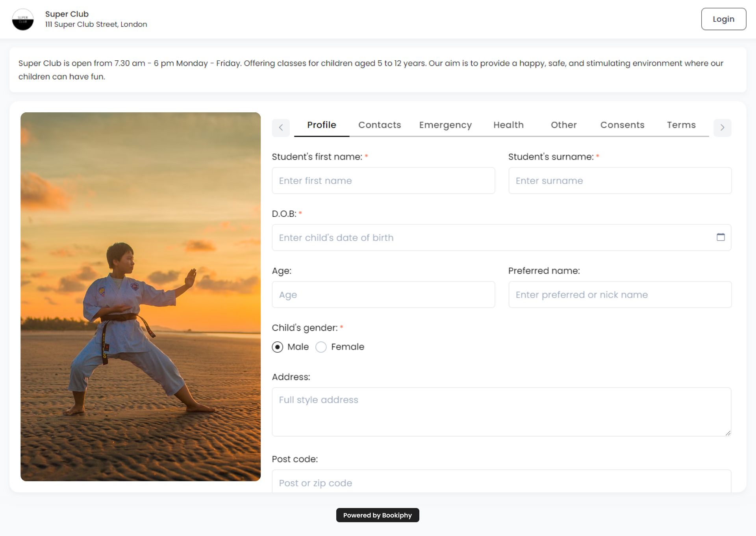
Task: Select the Female gender radio button
Action: click(x=321, y=347)
